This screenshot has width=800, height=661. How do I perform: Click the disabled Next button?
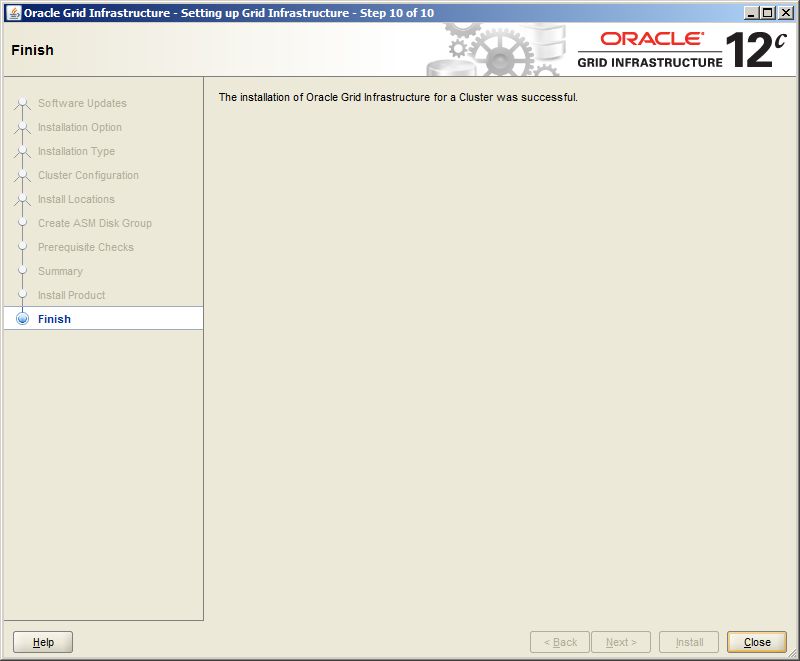621,642
